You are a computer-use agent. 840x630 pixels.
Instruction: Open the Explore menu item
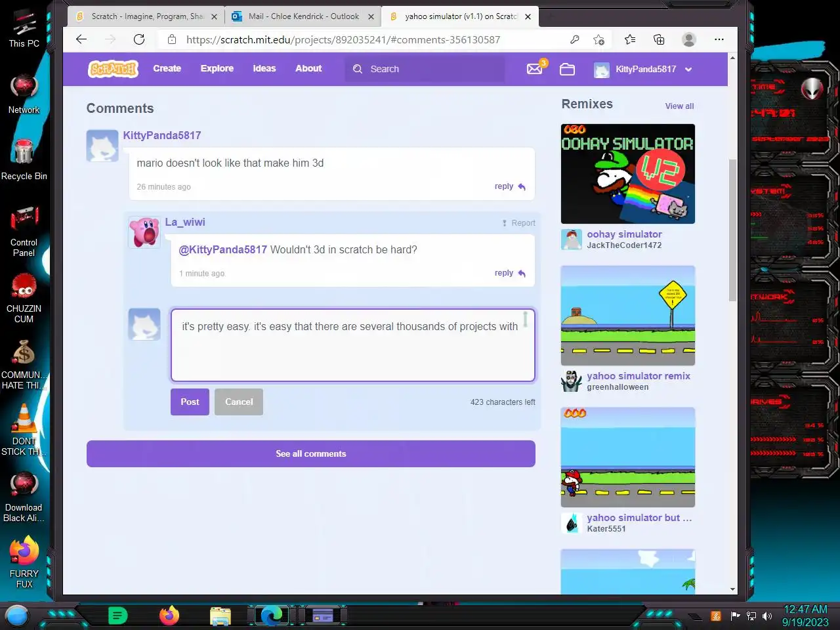pos(217,68)
